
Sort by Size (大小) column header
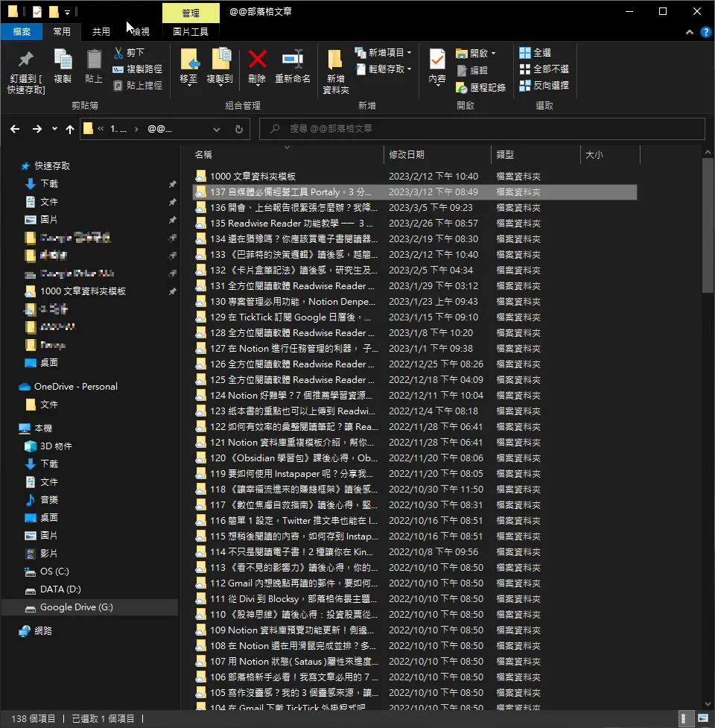point(610,154)
